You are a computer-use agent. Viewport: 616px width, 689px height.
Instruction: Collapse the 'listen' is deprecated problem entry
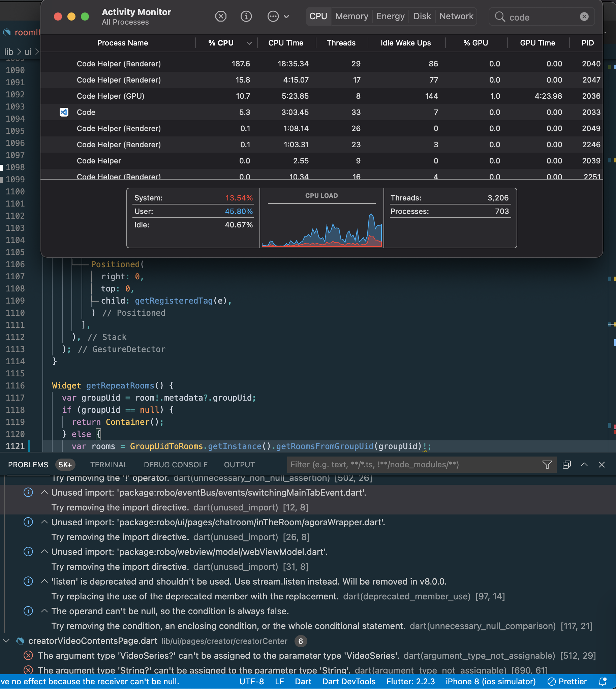point(44,582)
